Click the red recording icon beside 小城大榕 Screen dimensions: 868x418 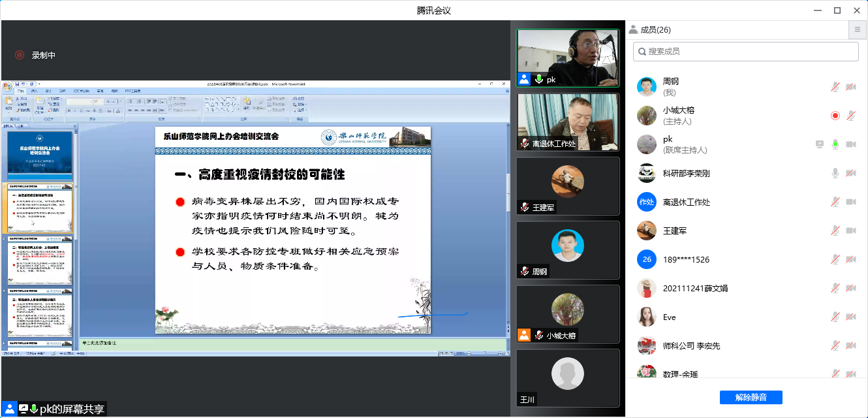point(835,116)
